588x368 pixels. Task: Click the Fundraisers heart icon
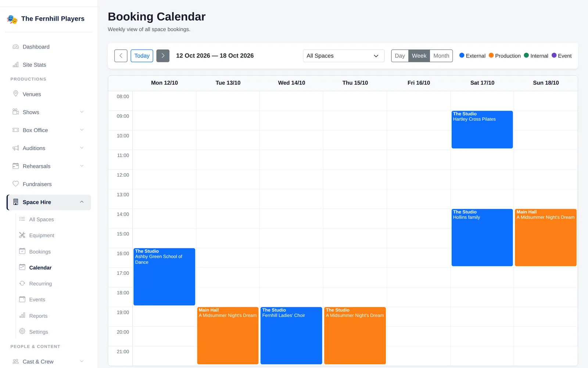click(x=15, y=184)
